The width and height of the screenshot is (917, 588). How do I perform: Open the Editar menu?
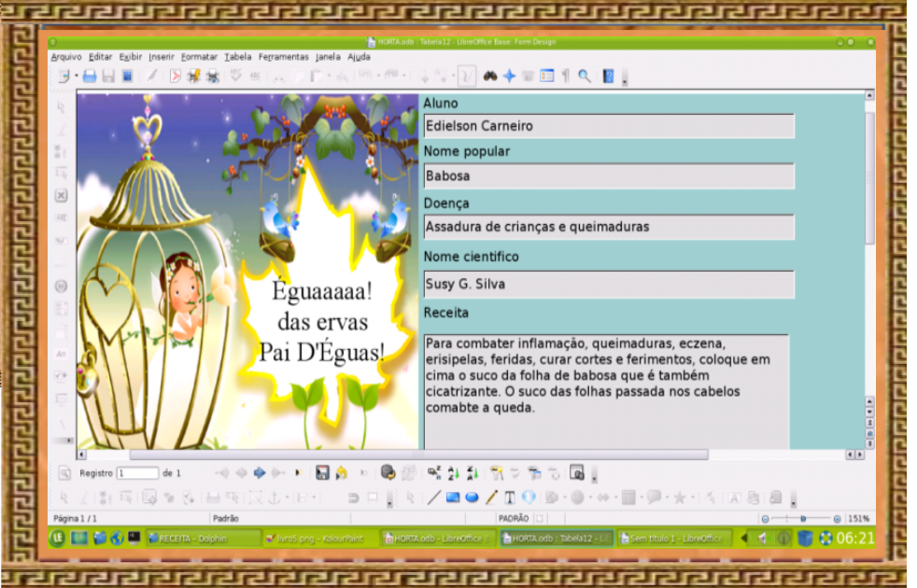100,57
